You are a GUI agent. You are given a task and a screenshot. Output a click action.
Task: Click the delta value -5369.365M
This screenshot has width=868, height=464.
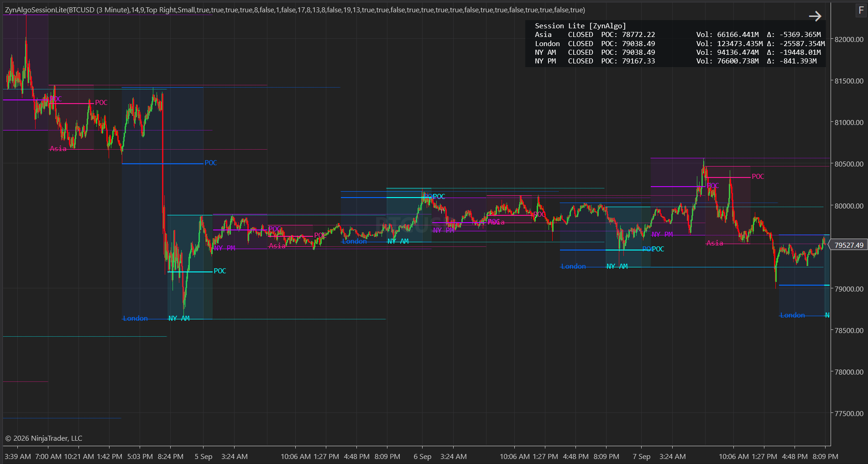tap(800, 35)
